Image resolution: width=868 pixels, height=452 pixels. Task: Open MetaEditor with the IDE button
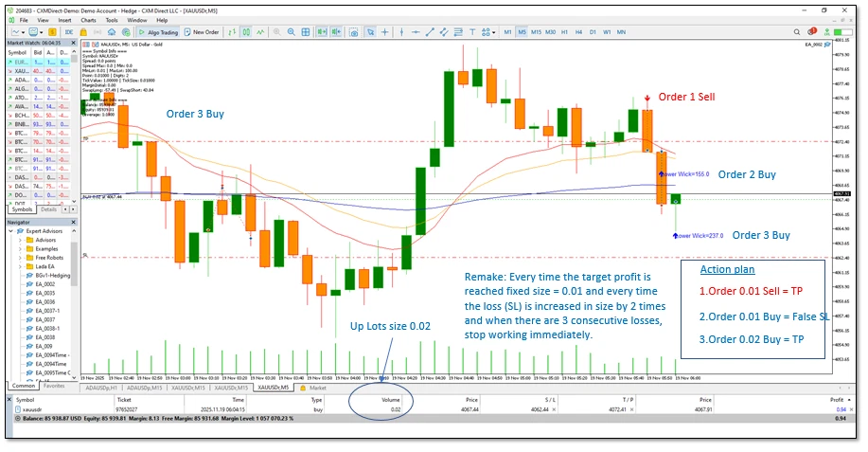click(69, 32)
